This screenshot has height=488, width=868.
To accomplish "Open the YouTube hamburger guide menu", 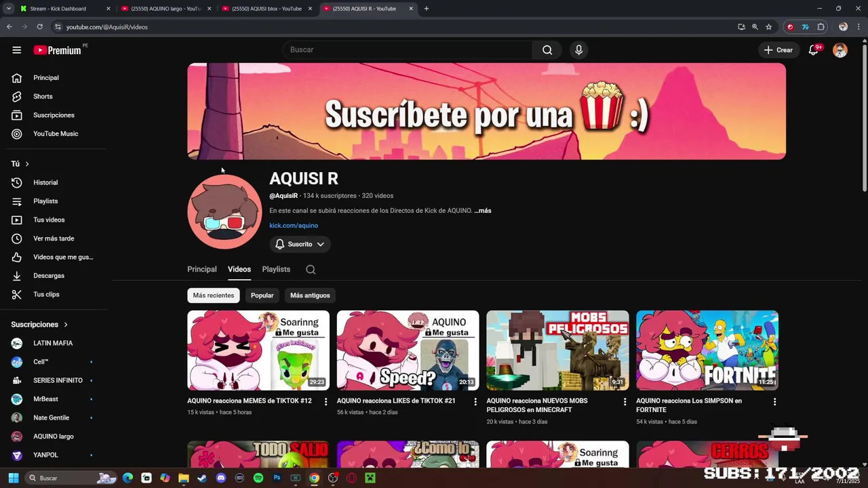I will [17, 50].
